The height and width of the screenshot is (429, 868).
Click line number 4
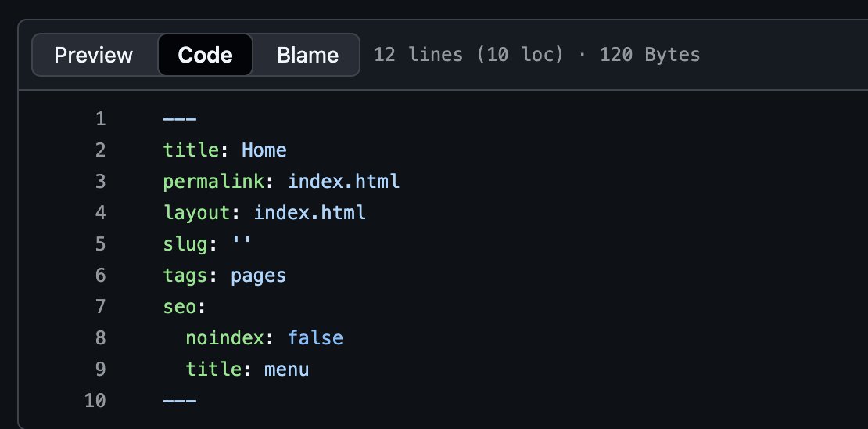[100, 213]
